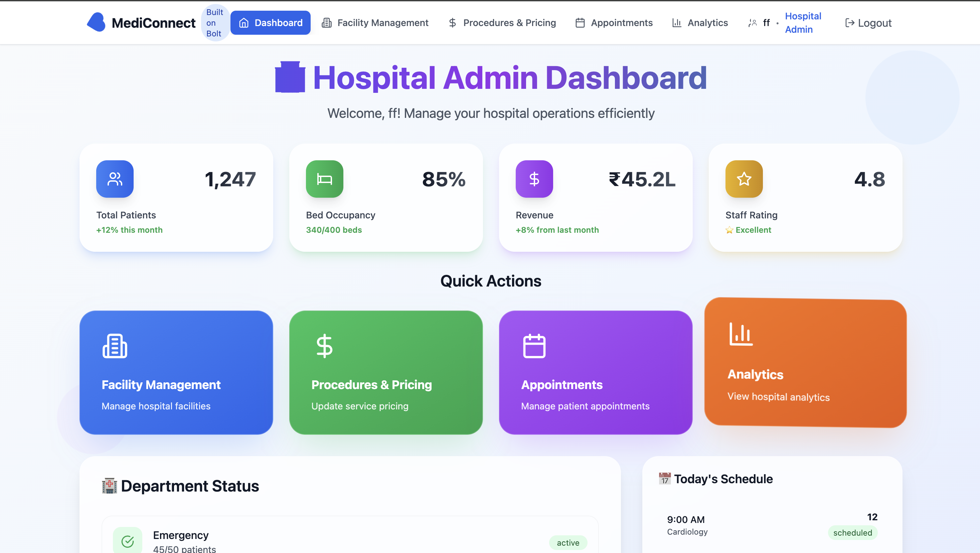The height and width of the screenshot is (553, 980).
Task: Click the MediConnect heart logo icon
Action: [x=96, y=22]
